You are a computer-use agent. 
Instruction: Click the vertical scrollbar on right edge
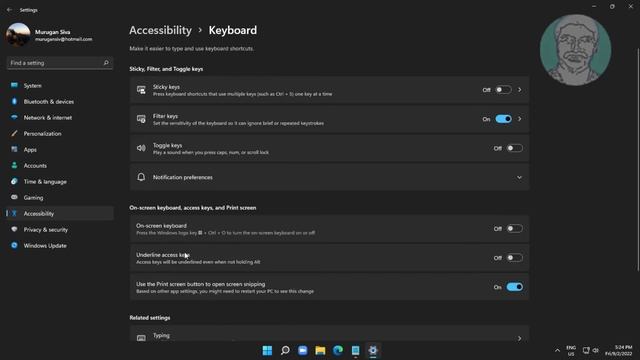click(x=638, y=159)
